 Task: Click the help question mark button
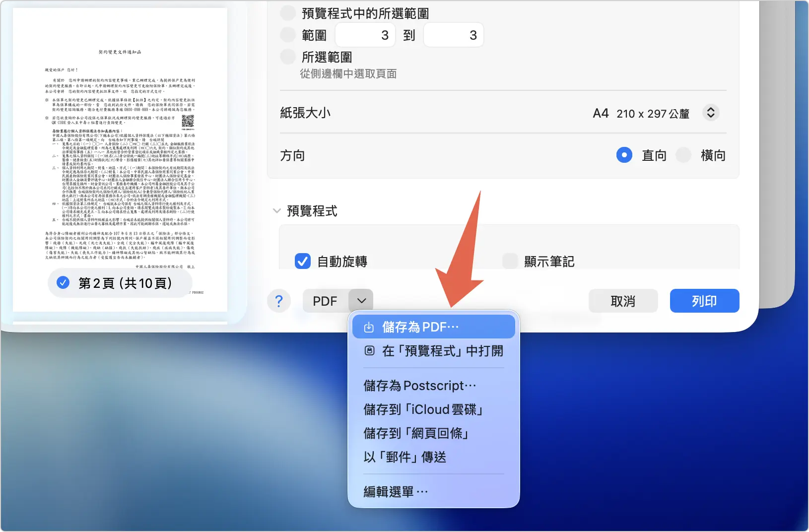point(279,301)
